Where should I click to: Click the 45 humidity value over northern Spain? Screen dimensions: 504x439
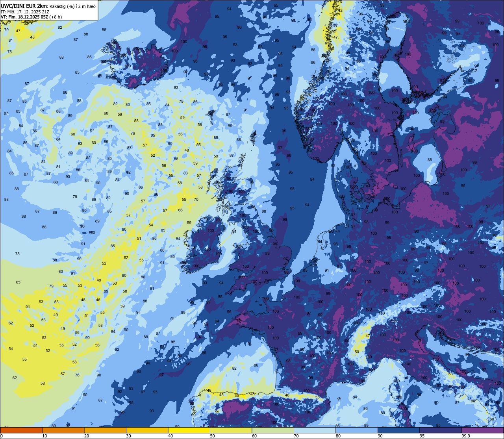(221, 395)
